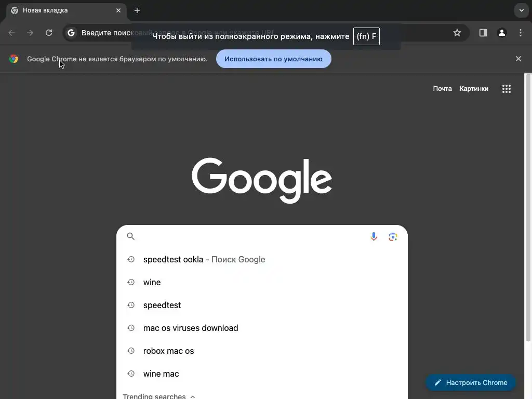
Task: Click history icon beside speedtest ookla
Action: (x=131, y=259)
